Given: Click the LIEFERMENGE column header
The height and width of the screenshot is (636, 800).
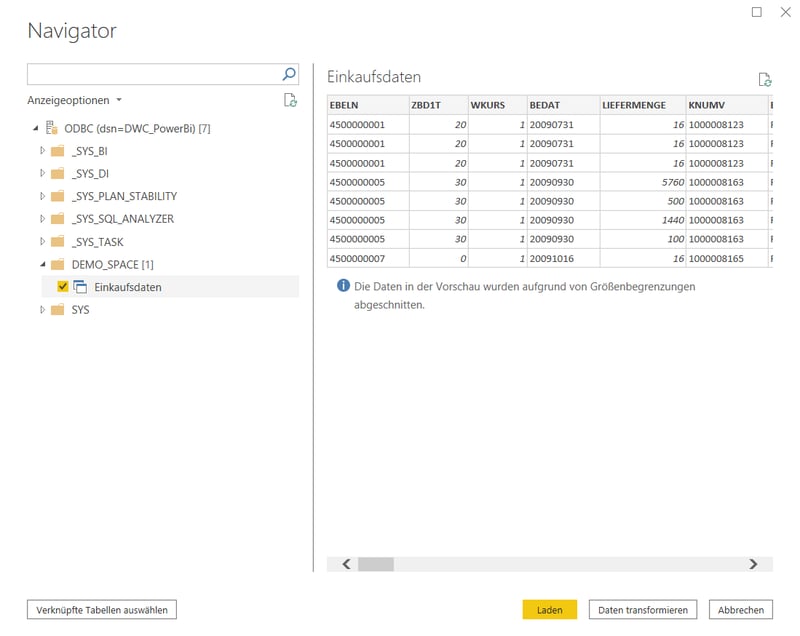Looking at the screenshot, I should point(643,105).
